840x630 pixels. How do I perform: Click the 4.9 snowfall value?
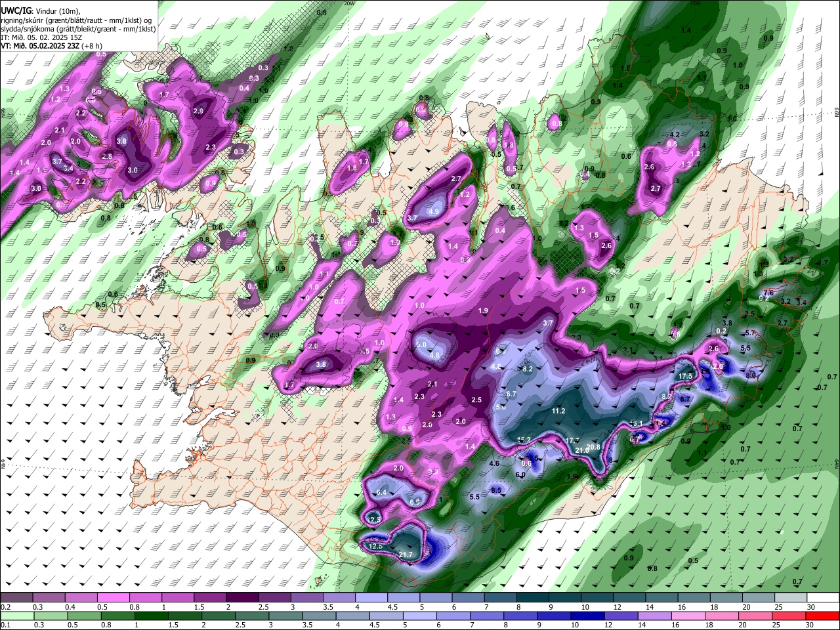[x=434, y=212]
